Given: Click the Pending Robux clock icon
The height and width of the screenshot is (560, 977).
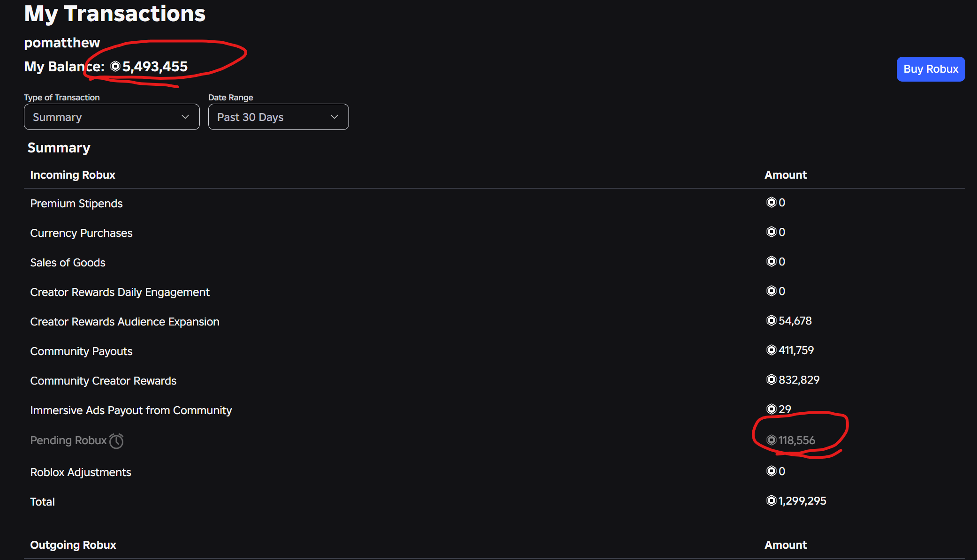Looking at the screenshot, I should click(116, 441).
